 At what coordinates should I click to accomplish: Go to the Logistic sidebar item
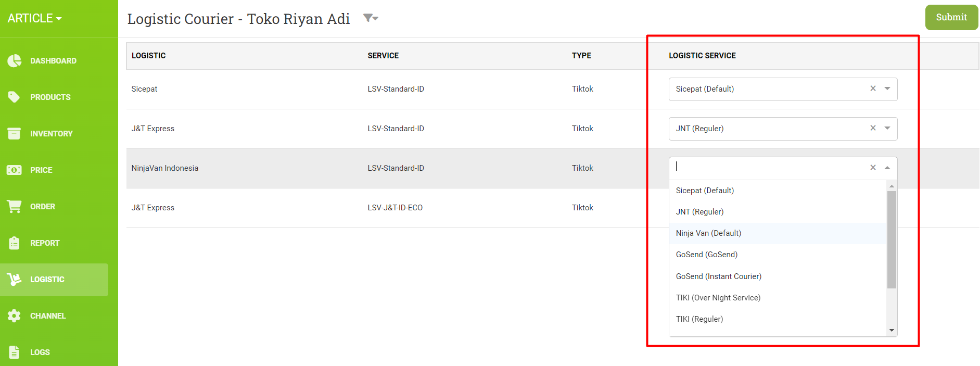point(47,280)
